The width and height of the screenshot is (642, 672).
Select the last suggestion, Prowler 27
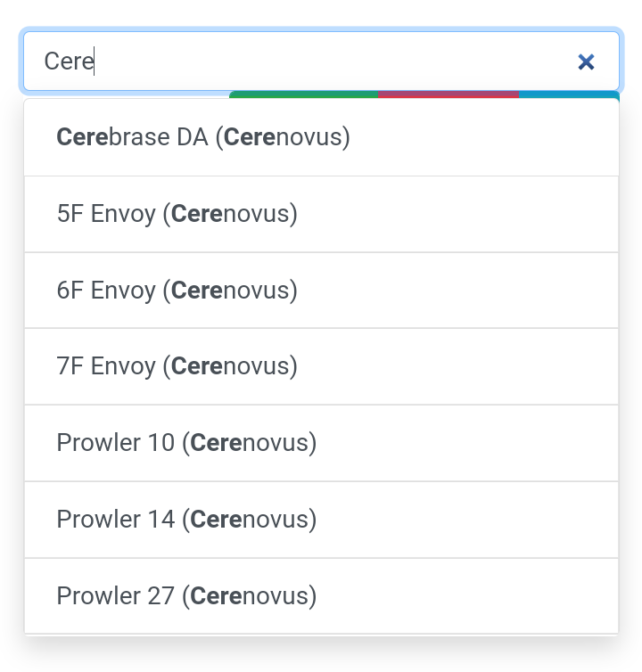[x=321, y=595]
